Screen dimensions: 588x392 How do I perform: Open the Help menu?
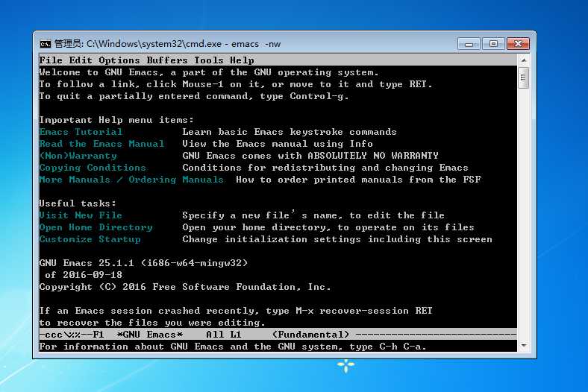(x=242, y=60)
